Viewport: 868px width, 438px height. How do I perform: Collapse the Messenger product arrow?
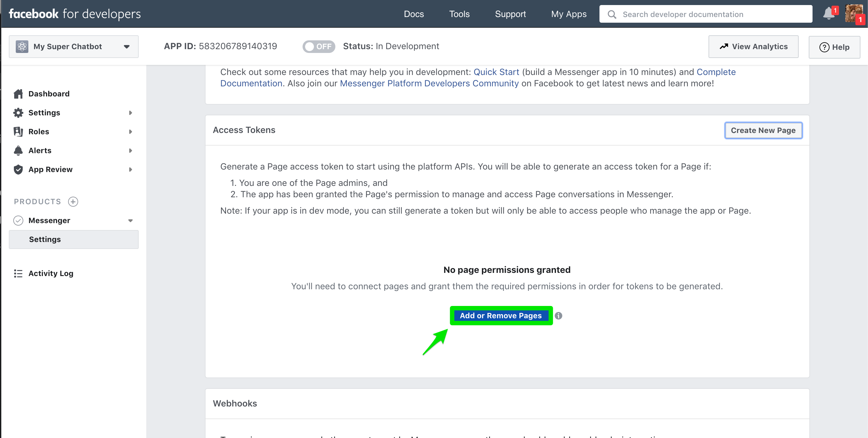(130, 220)
